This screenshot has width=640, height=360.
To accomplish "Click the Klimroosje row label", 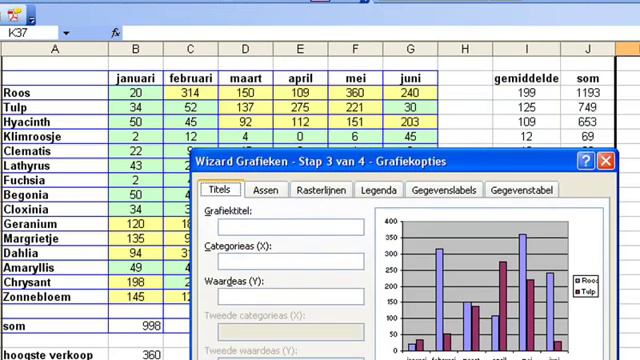I will (x=55, y=137).
